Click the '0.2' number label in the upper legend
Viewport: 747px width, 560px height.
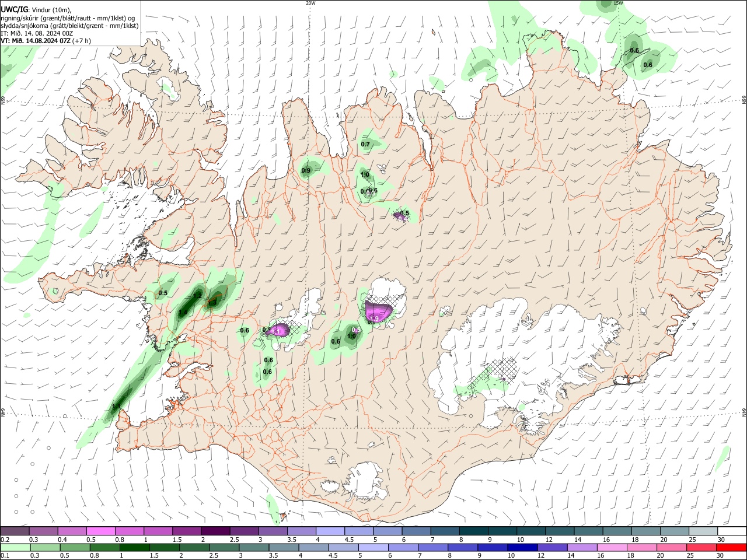coord(5,540)
